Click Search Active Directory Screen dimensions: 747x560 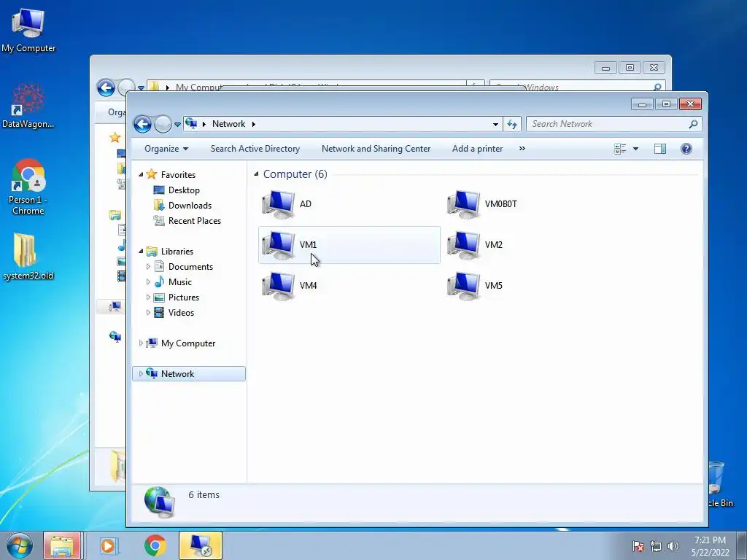point(255,149)
